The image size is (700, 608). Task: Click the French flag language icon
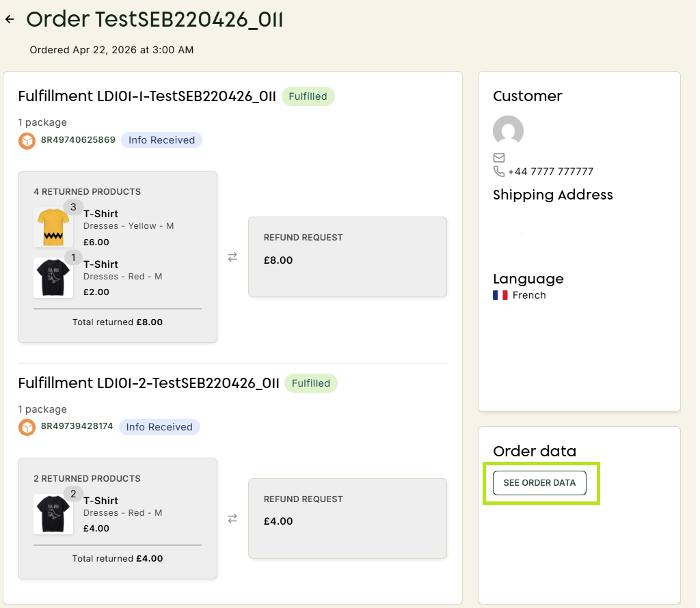pyautogui.click(x=500, y=295)
